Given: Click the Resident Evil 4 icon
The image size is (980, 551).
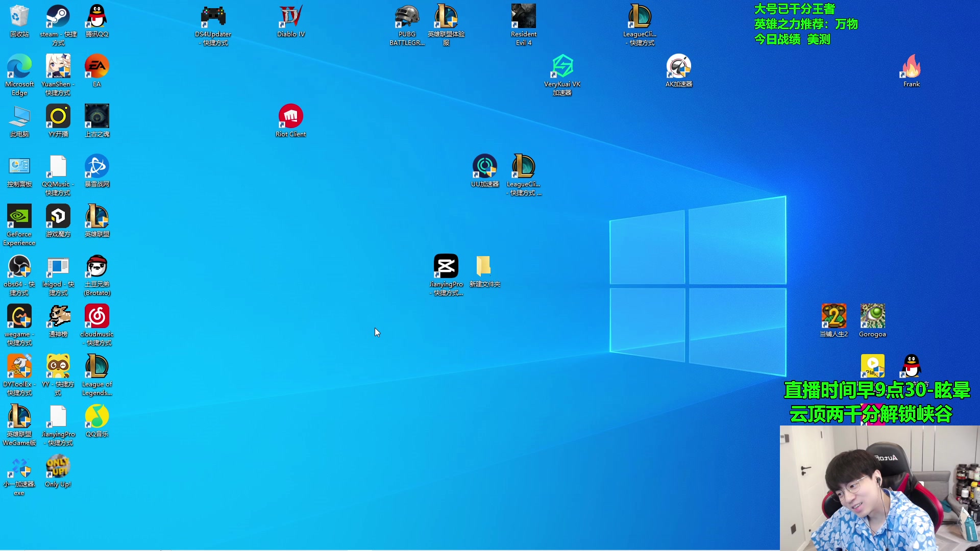Looking at the screenshot, I should [524, 25].
